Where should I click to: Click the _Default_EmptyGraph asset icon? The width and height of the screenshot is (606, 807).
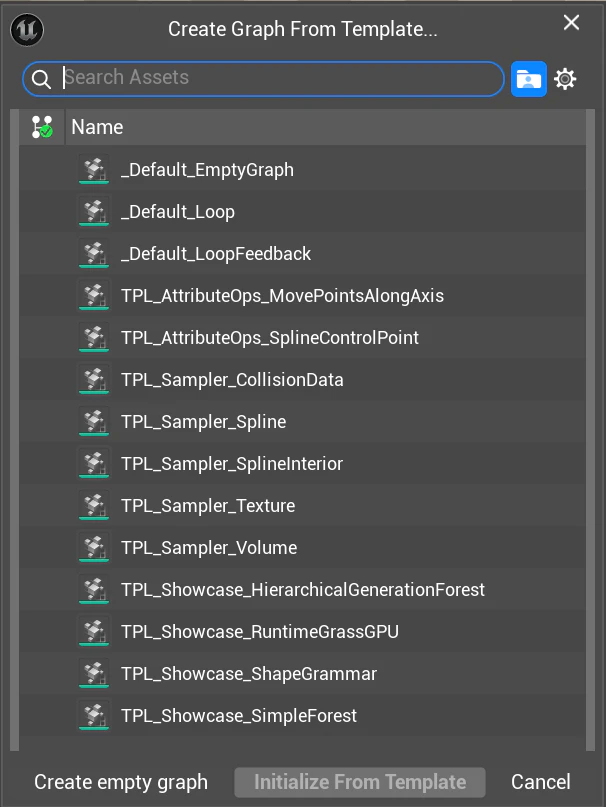tap(94, 169)
